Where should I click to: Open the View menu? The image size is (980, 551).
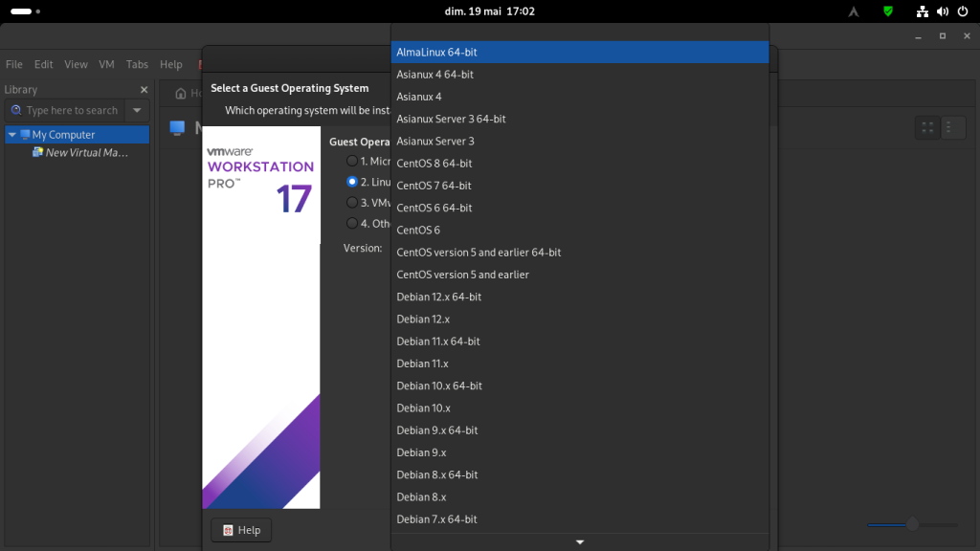click(x=76, y=64)
